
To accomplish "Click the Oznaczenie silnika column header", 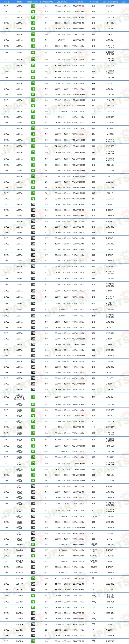I will (110, 2).
